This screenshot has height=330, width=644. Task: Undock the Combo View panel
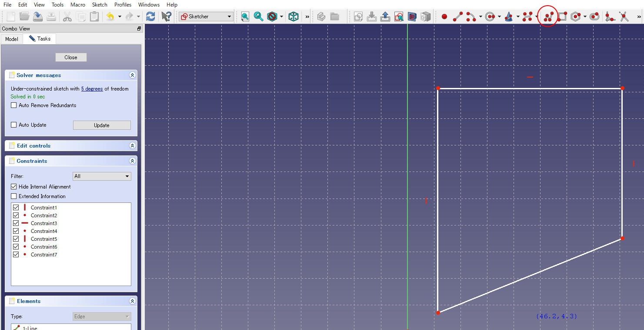[139, 29]
